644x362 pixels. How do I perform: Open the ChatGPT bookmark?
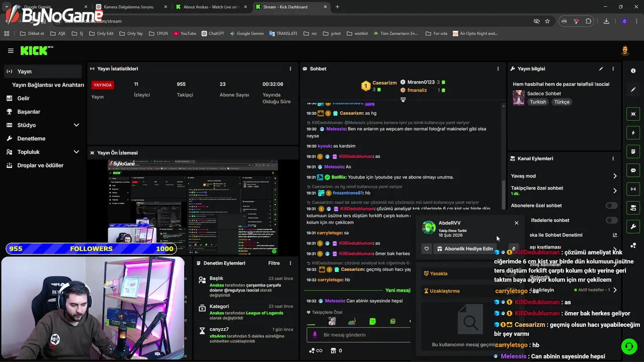coord(213,34)
